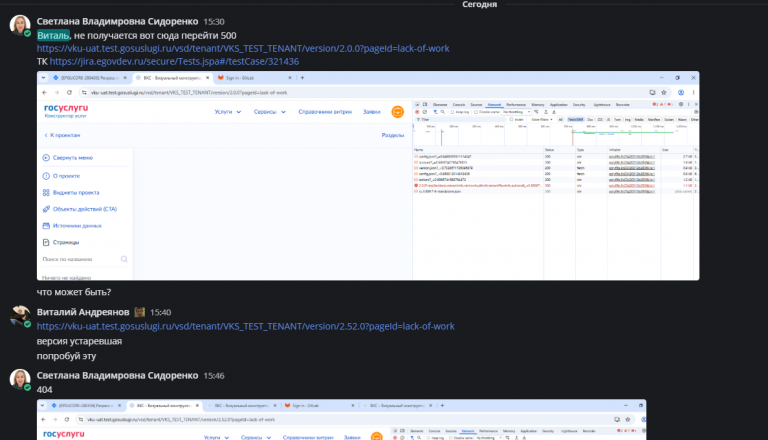Toggle CSS filter chip in first screenshot DevTools
Screen dimensions: 768x440
(x=600, y=120)
